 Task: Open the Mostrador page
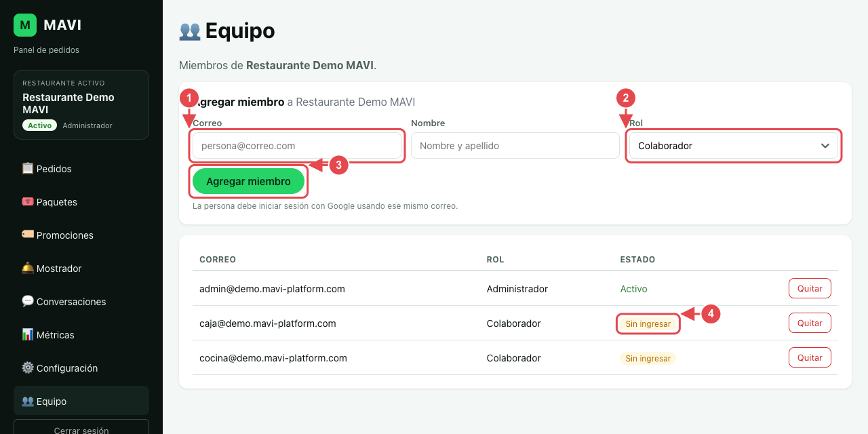(81, 269)
